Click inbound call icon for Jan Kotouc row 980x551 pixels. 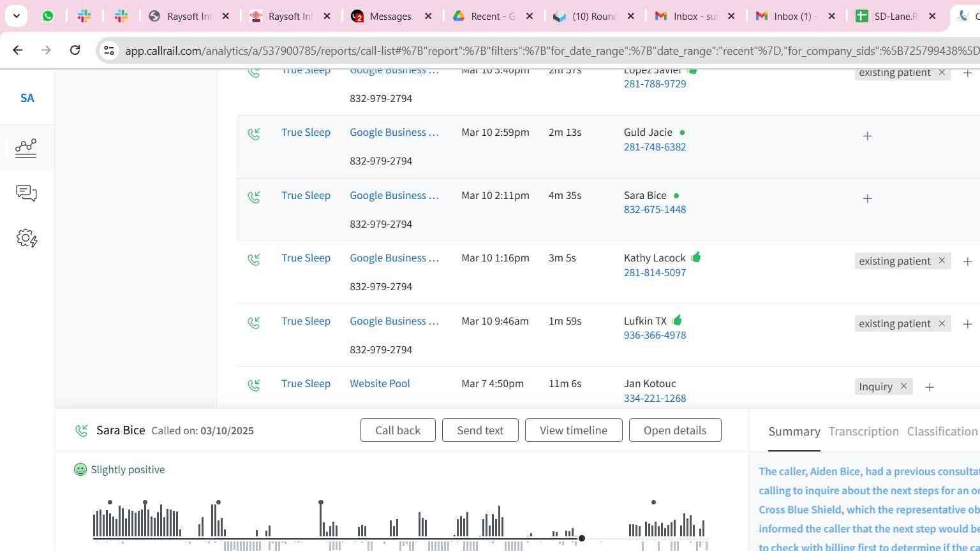254,385
